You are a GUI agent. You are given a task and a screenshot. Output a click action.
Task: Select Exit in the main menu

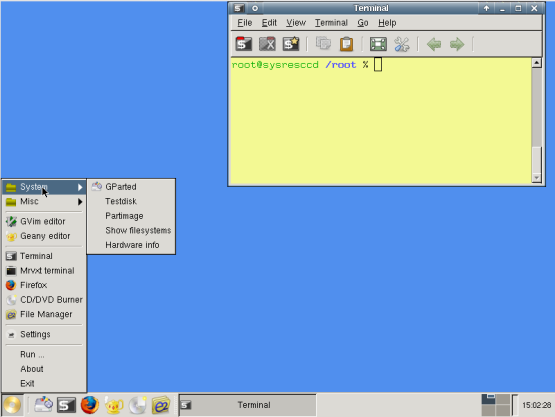coord(27,383)
